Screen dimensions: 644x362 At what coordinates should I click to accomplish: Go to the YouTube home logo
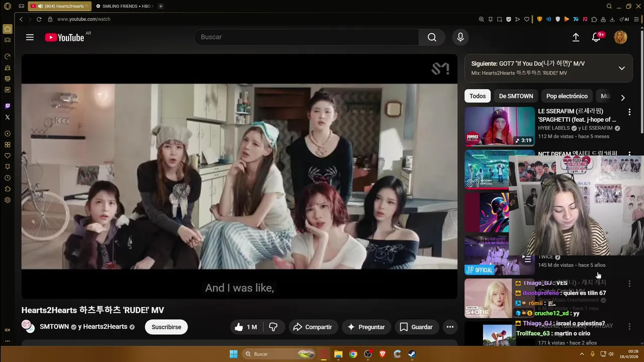pyautogui.click(x=64, y=37)
